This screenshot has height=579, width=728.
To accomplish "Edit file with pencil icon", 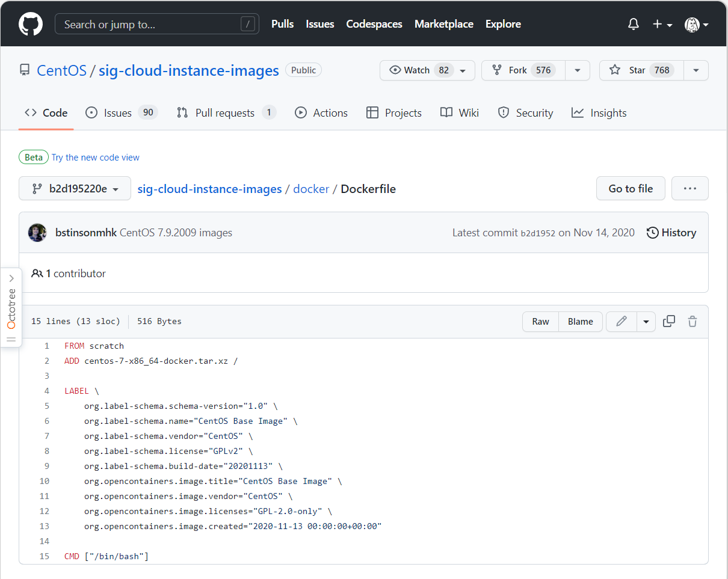I will click(x=622, y=322).
